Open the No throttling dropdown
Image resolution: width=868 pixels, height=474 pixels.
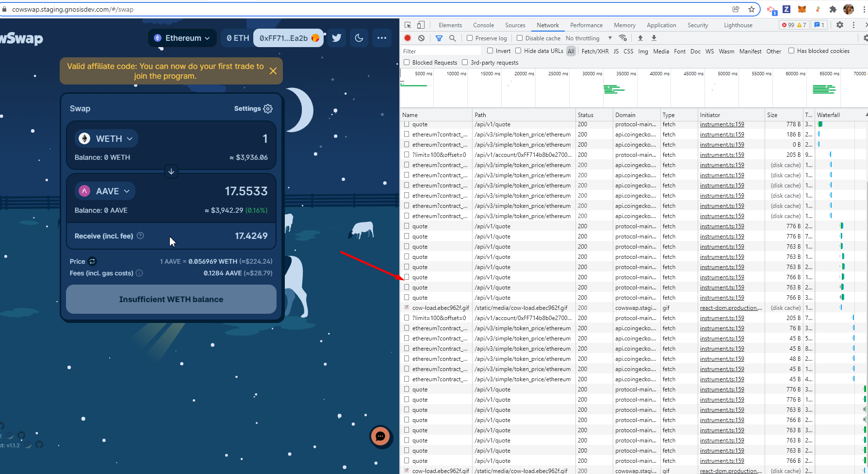(589, 38)
